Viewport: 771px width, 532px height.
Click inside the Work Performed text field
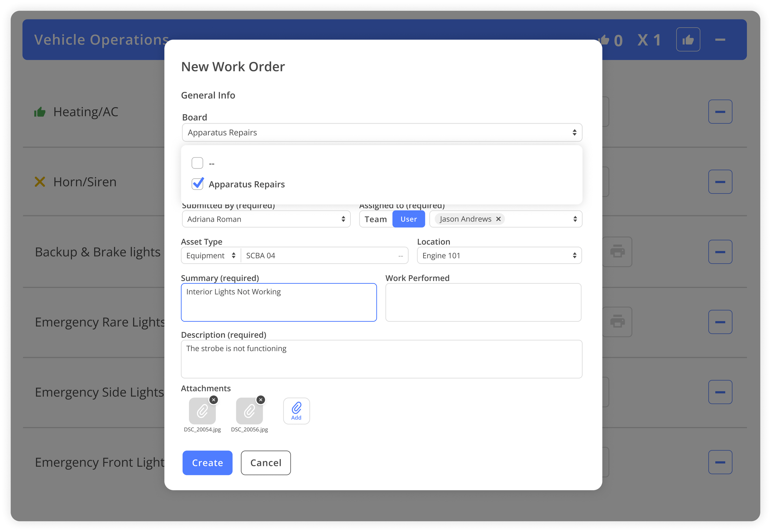(x=483, y=302)
